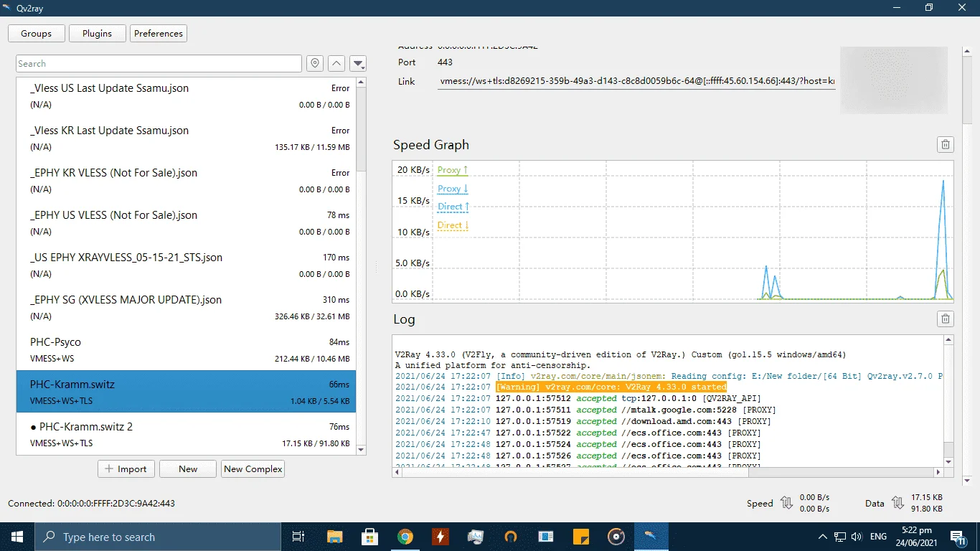Open the sort options dropdown arrow
This screenshot has width=980, height=551.
click(x=359, y=63)
